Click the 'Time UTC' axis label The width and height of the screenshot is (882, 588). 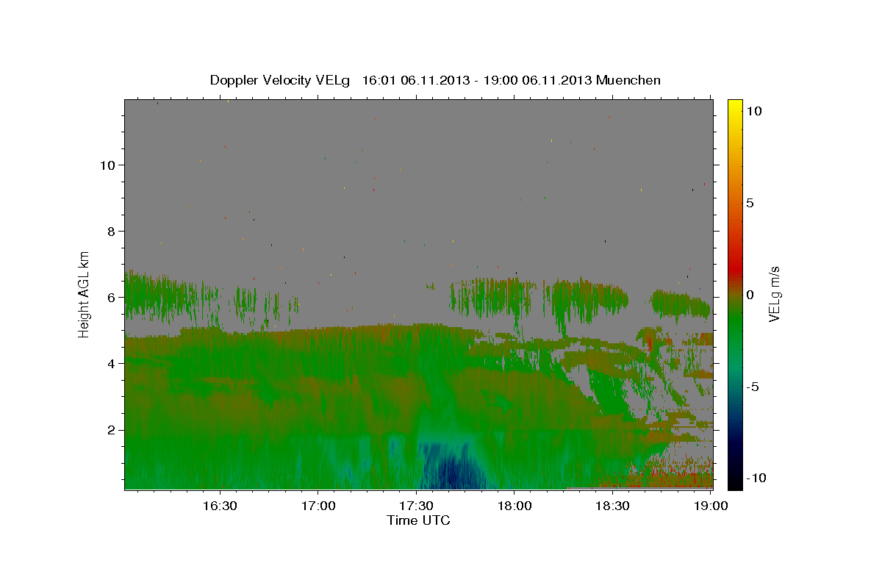(418, 520)
